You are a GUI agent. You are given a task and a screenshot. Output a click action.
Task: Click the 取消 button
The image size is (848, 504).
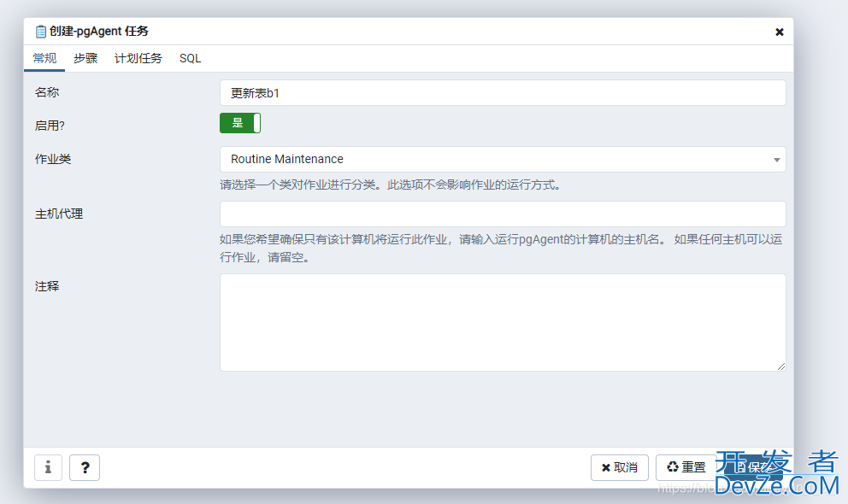coord(620,467)
